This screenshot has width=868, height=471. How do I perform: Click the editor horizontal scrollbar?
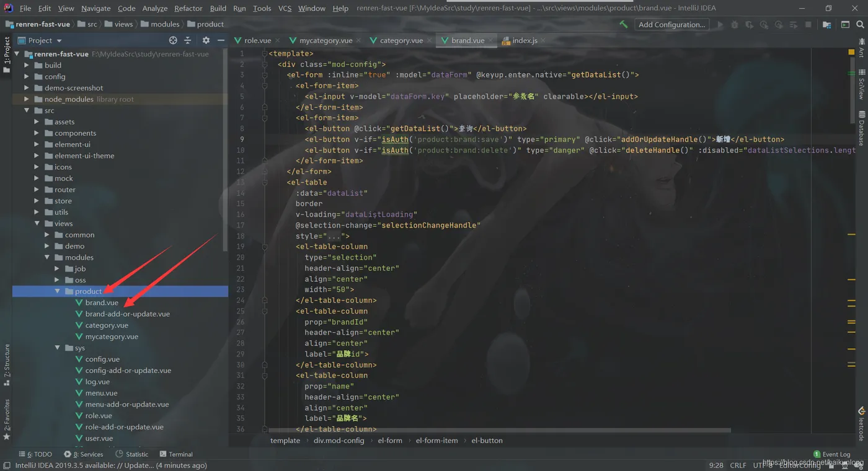click(499, 430)
